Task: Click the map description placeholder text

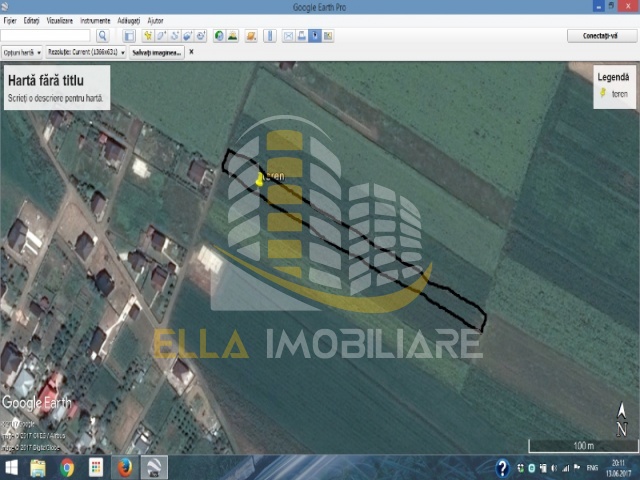Action: [x=56, y=98]
